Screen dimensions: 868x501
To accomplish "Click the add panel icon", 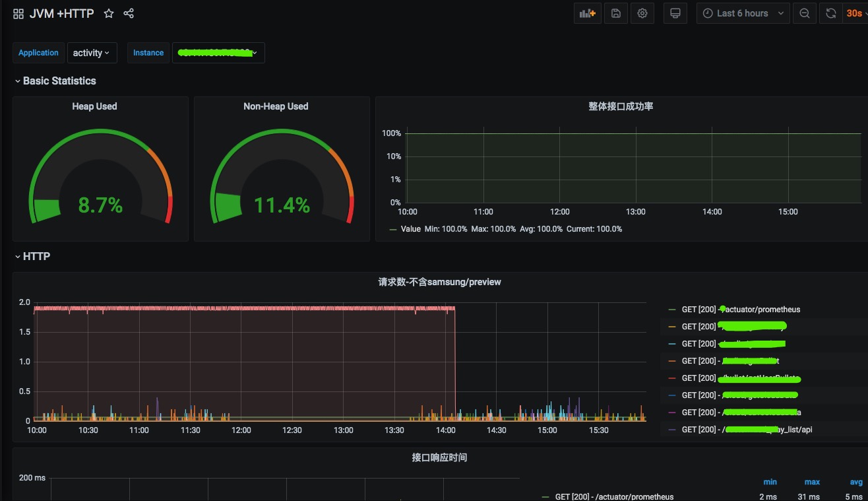I will [587, 13].
